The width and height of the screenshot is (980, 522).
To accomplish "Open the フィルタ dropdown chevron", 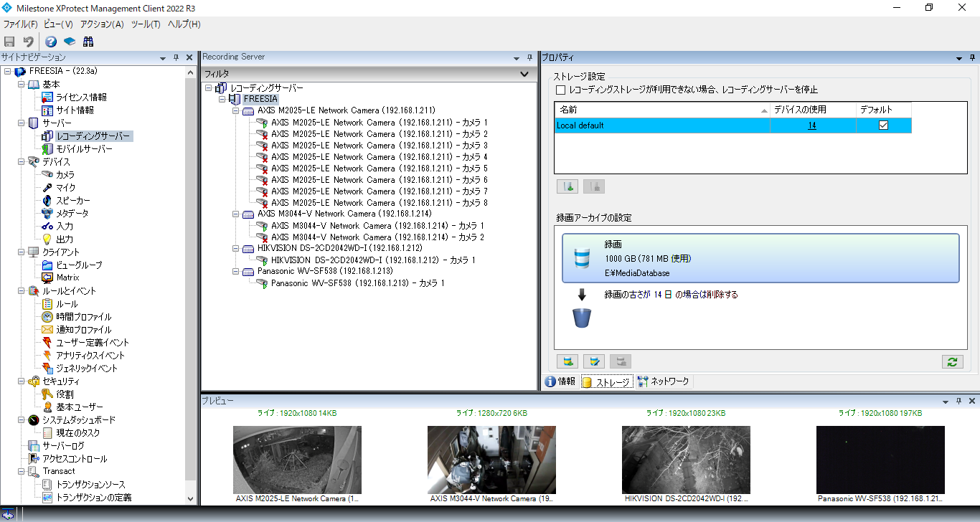I will 524,73.
